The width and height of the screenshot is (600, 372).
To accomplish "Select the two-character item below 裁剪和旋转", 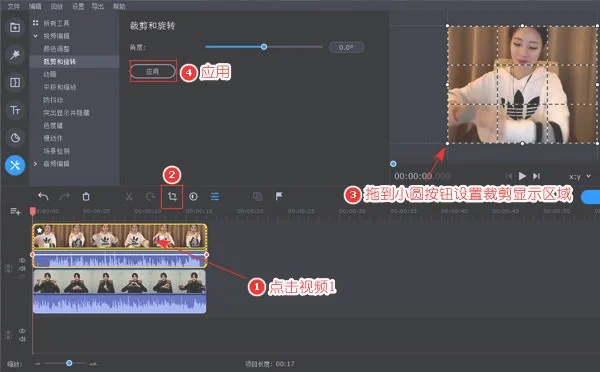I will [x=50, y=74].
